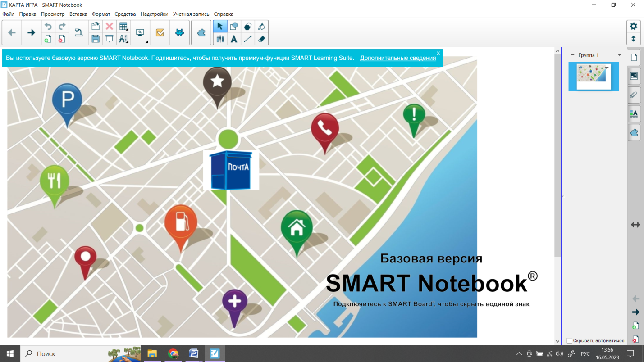Open the Справка menu
This screenshot has width=644, height=362.
pyautogui.click(x=224, y=14)
